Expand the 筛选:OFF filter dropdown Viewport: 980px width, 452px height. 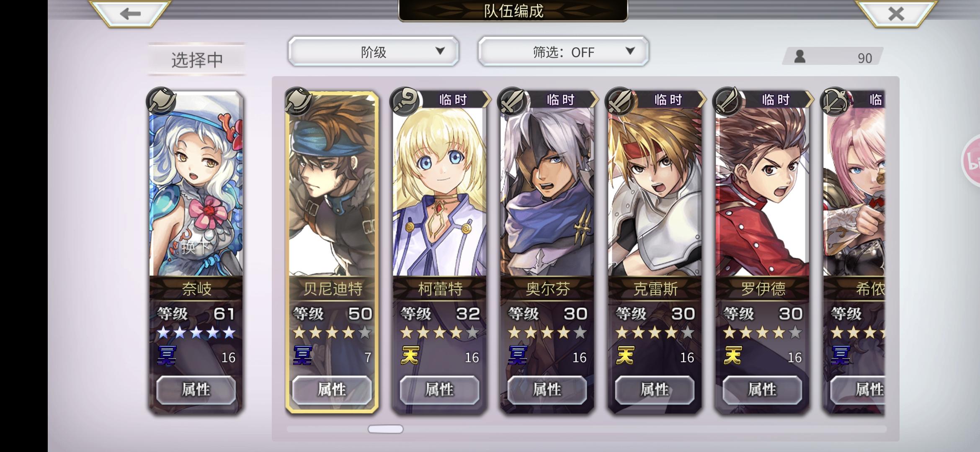563,51
